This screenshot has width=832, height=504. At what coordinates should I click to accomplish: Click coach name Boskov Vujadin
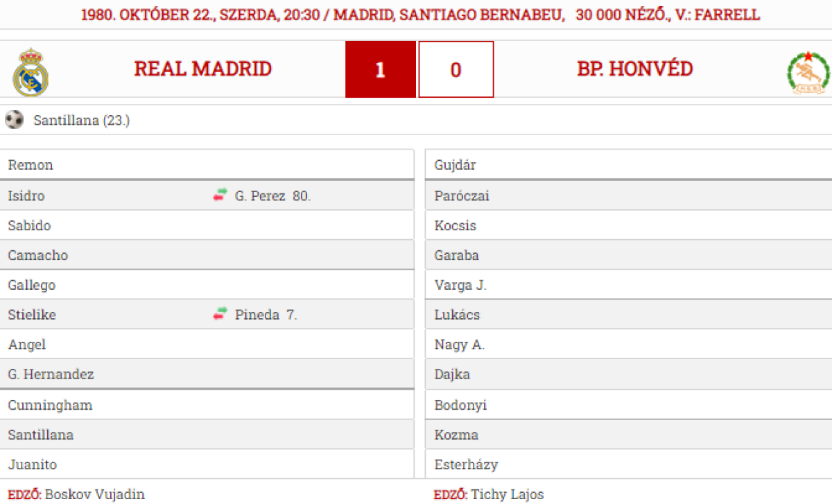click(x=95, y=494)
